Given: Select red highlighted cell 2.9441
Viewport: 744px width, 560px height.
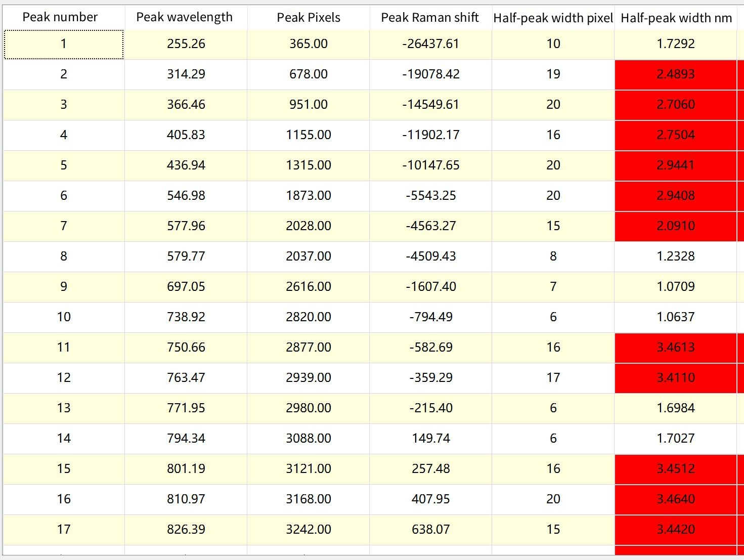Looking at the screenshot, I should point(676,165).
